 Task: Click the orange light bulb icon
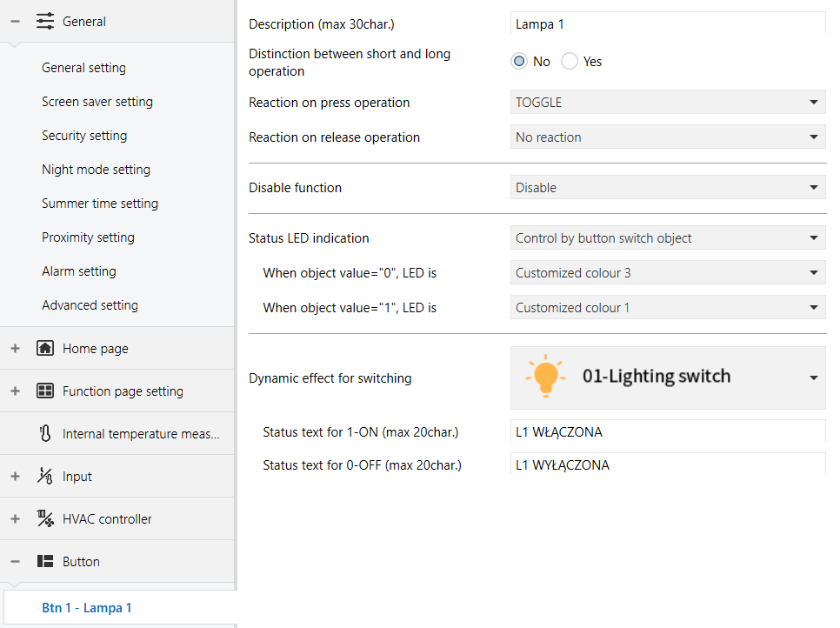click(545, 376)
